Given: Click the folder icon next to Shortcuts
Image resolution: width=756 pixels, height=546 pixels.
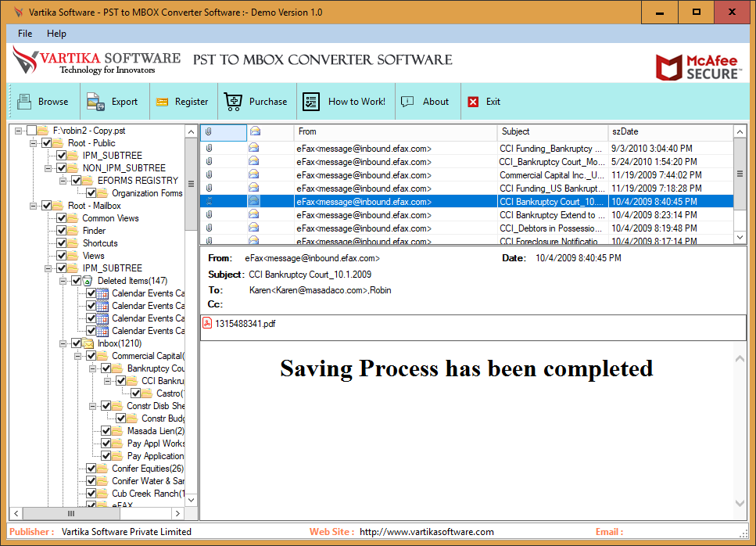Looking at the screenshot, I should (x=73, y=243).
